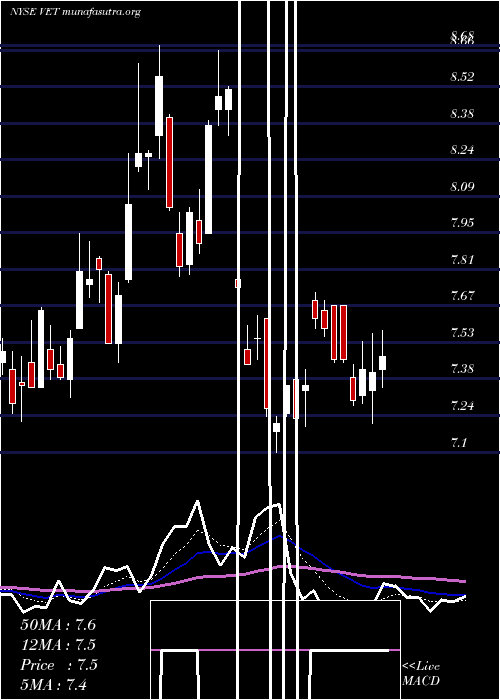Click the 7.67 price axis label
The width and height of the screenshot is (500, 700).
click(462, 296)
